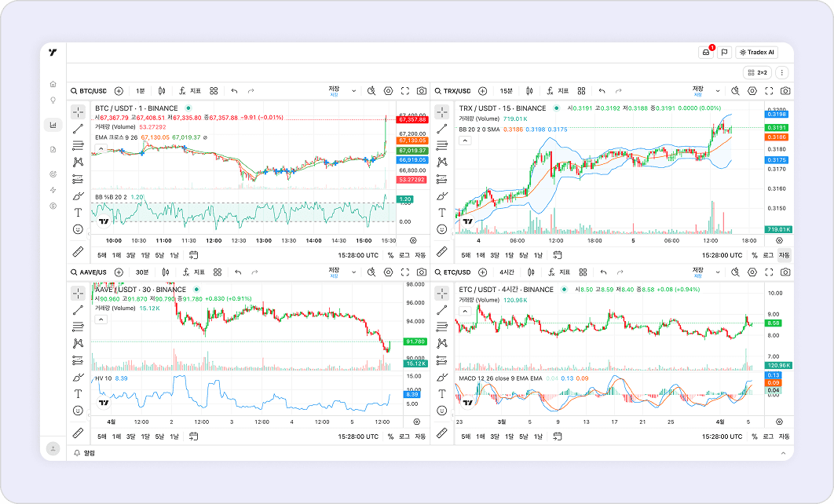Add compare symbol with plus icon beside BTC/USD
This screenshot has height=504, width=834.
point(119,91)
